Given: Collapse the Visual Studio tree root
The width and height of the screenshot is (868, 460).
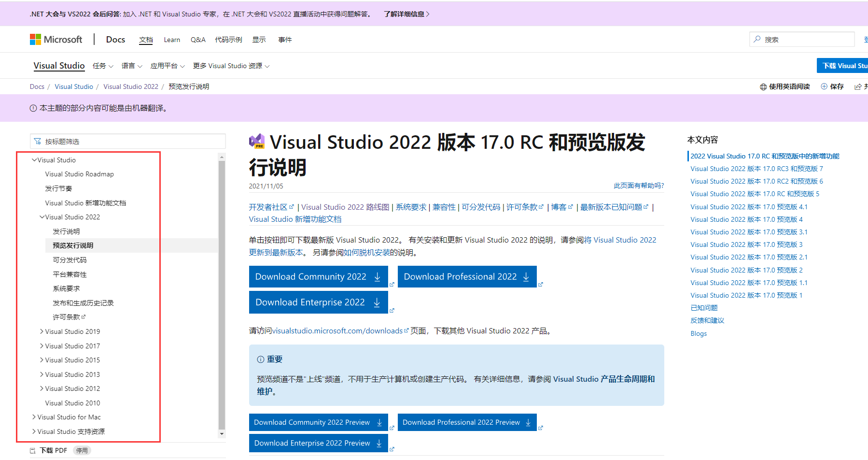Looking at the screenshot, I should 34,160.
